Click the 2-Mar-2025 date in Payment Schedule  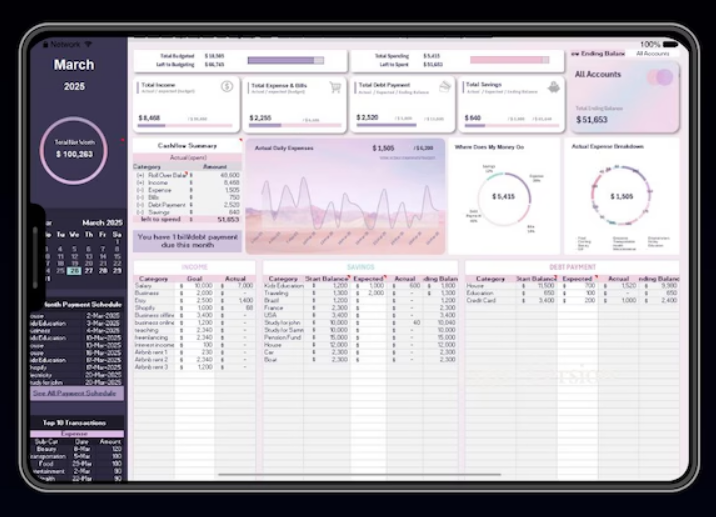[103, 316]
